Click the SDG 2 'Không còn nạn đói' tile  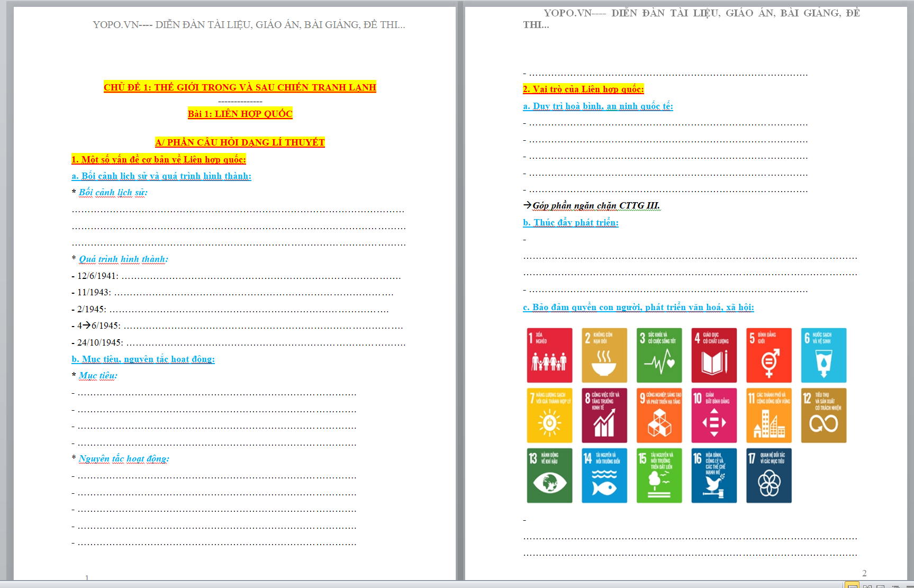(604, 355)
